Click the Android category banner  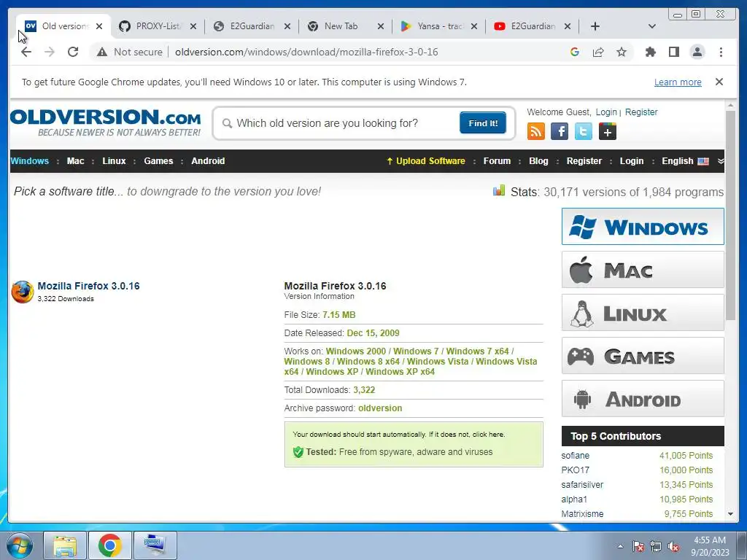pos(643,399)
